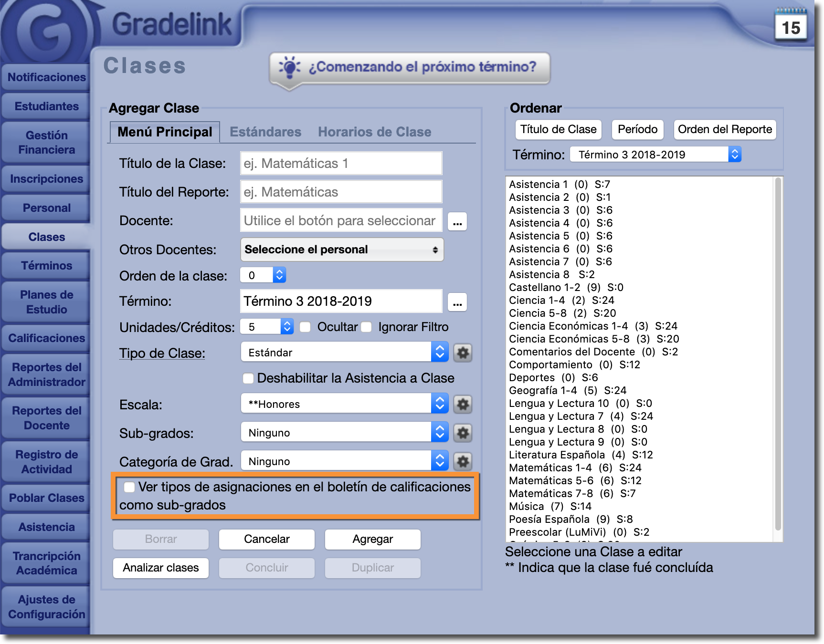This screenshot has width=824, height=644.
Task: Switch to the Estándares tab
Action: pyautogui.click(x=265, y=132)
